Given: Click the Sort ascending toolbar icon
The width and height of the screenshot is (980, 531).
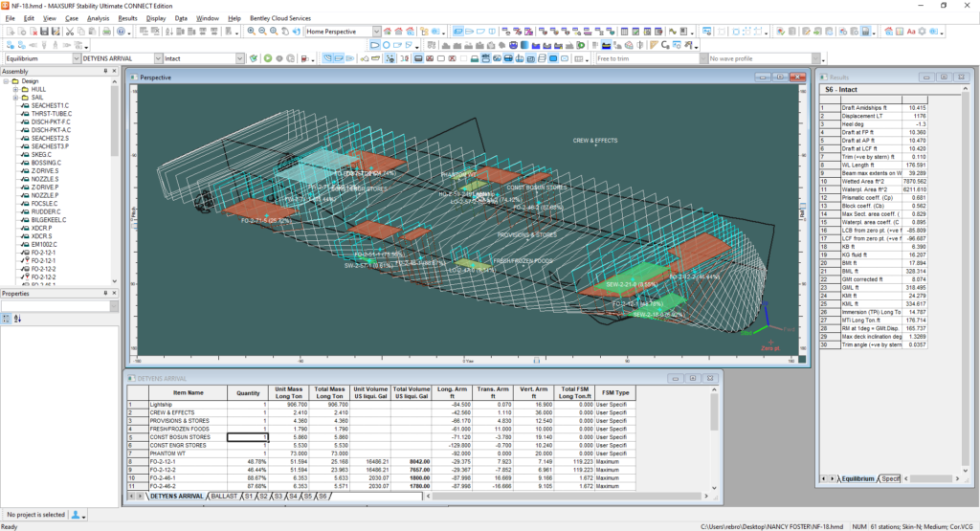Looking at the screenshot, I should click(x=169, y=32).
